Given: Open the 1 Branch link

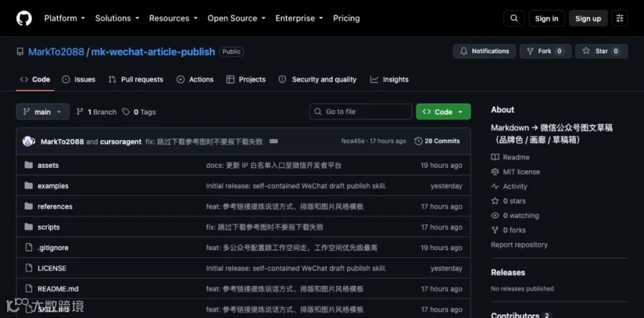Looking at the screenshot, I should click(x=97, y=112).
